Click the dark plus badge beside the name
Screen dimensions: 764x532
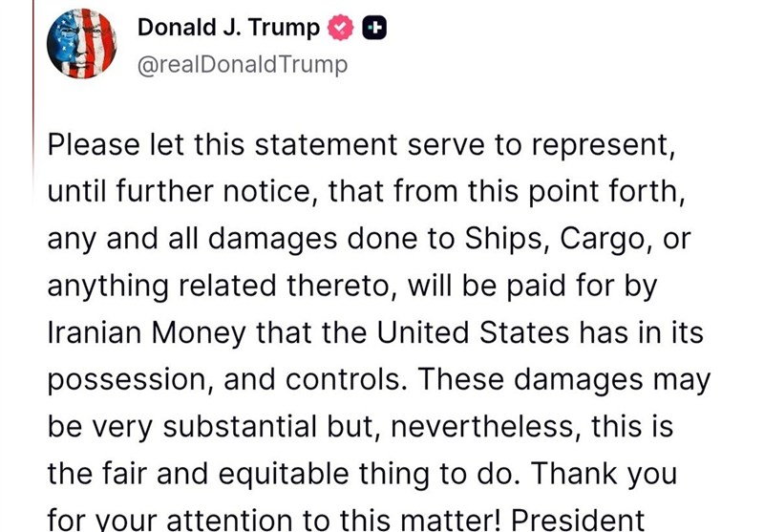pyautogui.click(x=374, y=28)
